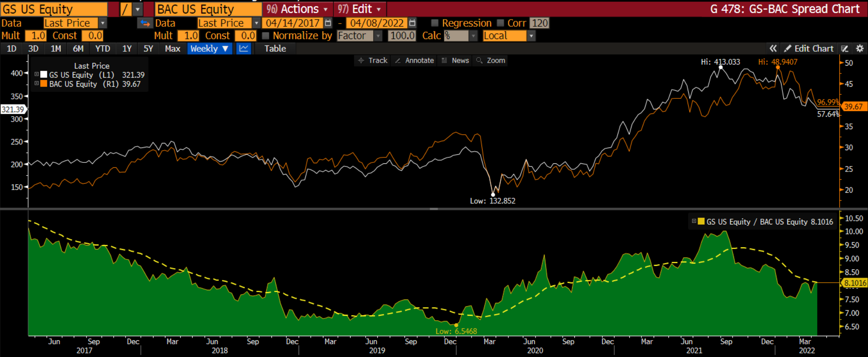Viewport: 868px width, 357px height.
Task: Open the Calc % dropdown
Action: click(473, 36)
